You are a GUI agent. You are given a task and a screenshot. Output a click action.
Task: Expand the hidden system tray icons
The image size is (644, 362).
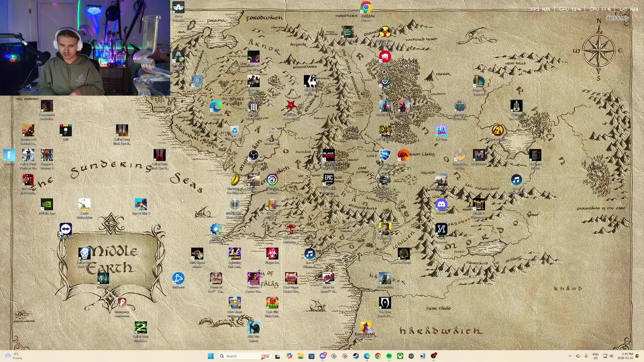(x=570, y=356)
